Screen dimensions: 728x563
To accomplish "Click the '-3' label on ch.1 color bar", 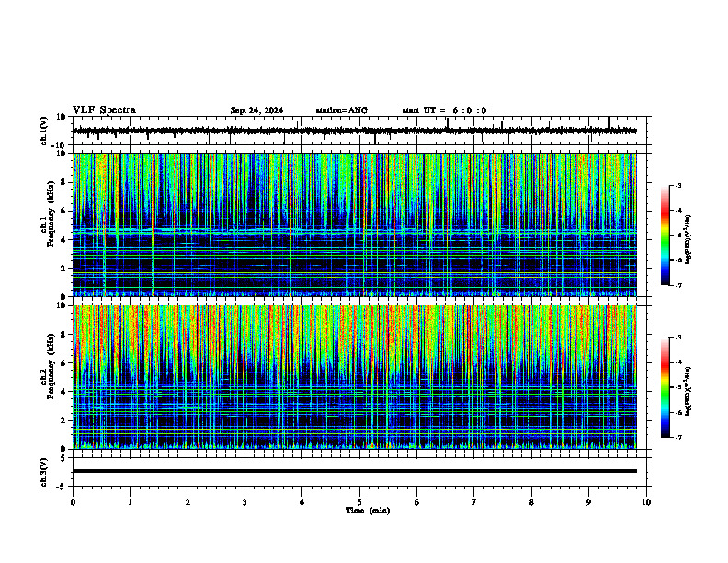I will click(677, 185).
